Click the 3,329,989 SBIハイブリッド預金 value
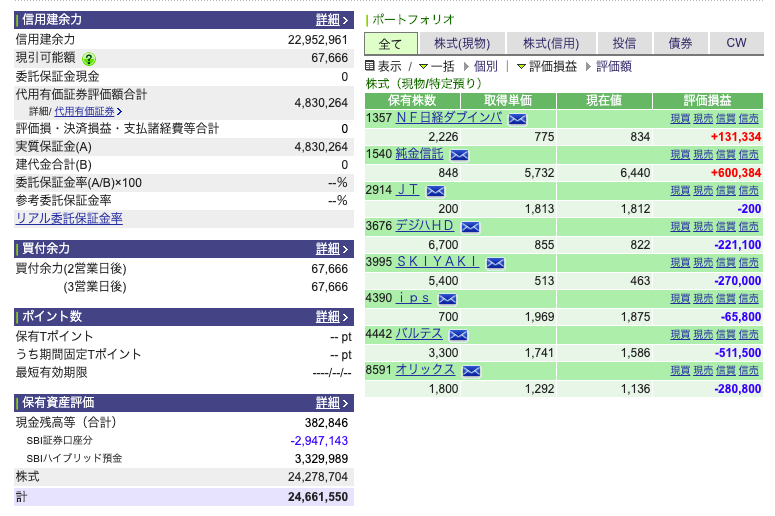The width and height of the screenshot is (775, 516). (x=321, y=459)
